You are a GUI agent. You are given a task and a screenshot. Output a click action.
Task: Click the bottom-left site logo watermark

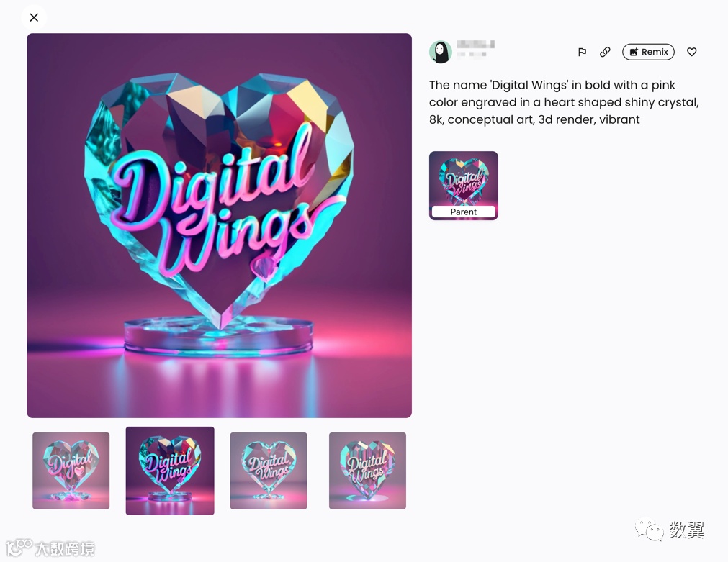[50, 548]
